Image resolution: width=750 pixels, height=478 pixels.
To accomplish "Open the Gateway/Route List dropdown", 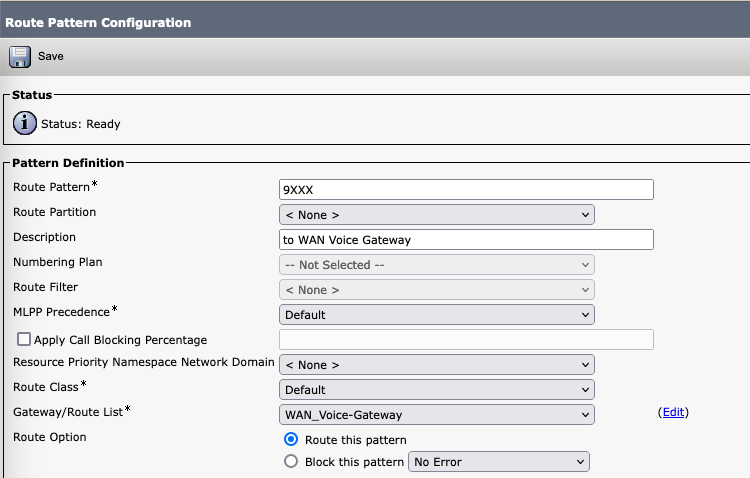I will [x=436, y=414].
